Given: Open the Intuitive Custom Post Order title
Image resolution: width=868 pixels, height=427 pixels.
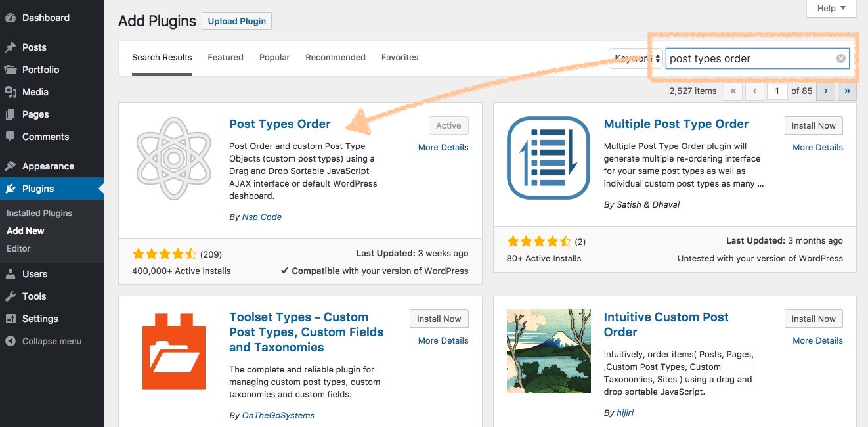Looking at the screenshot, I should coord(666,325).
